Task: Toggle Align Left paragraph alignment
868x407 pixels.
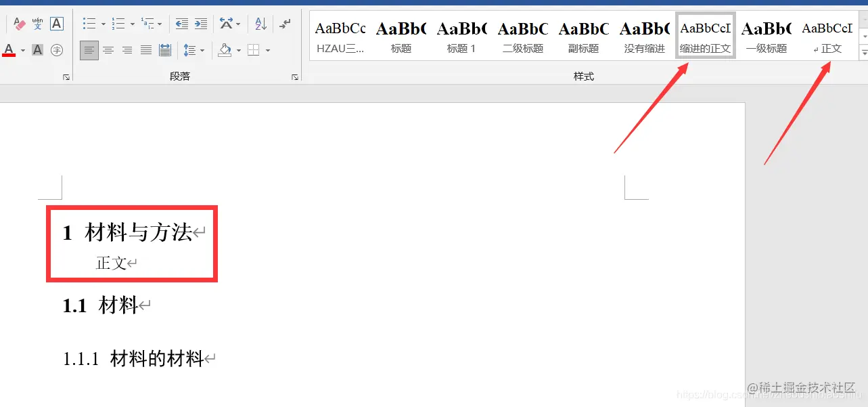Action: [89, 50]
